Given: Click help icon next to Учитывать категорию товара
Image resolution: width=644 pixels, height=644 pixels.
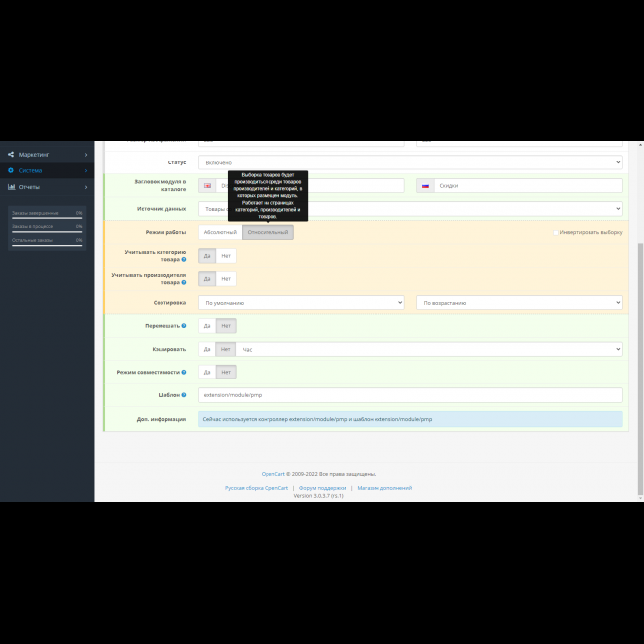Looking at the screenshot, I should tap(184, 259).
